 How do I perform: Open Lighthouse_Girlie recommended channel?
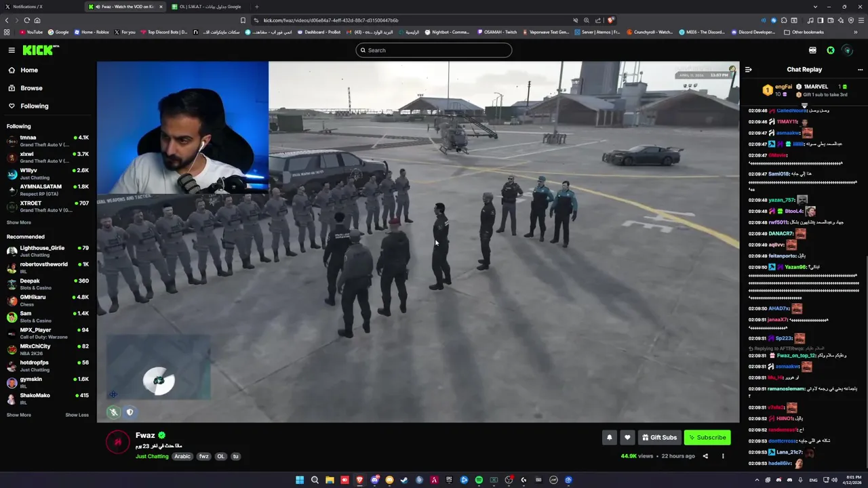point(47,251)
